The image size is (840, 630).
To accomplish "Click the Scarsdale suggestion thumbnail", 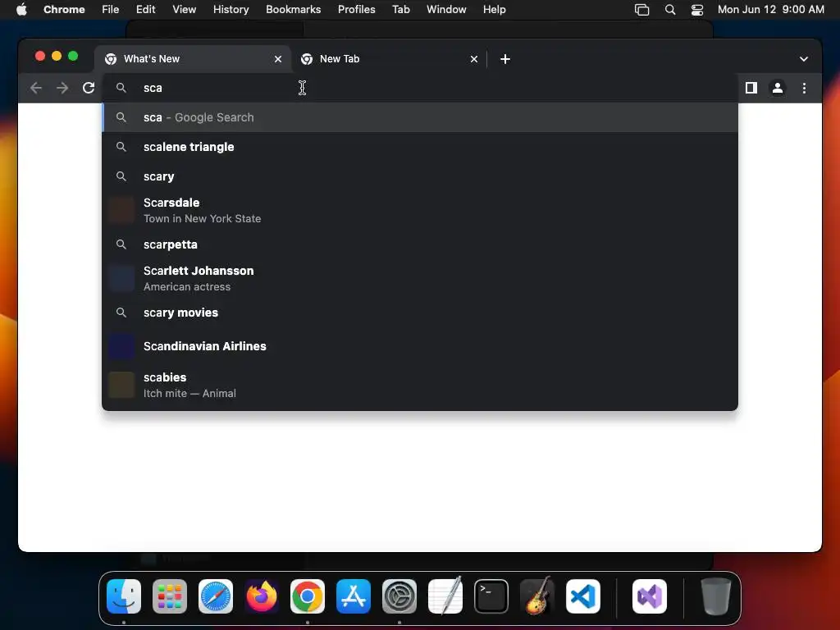I will [121, 210].
